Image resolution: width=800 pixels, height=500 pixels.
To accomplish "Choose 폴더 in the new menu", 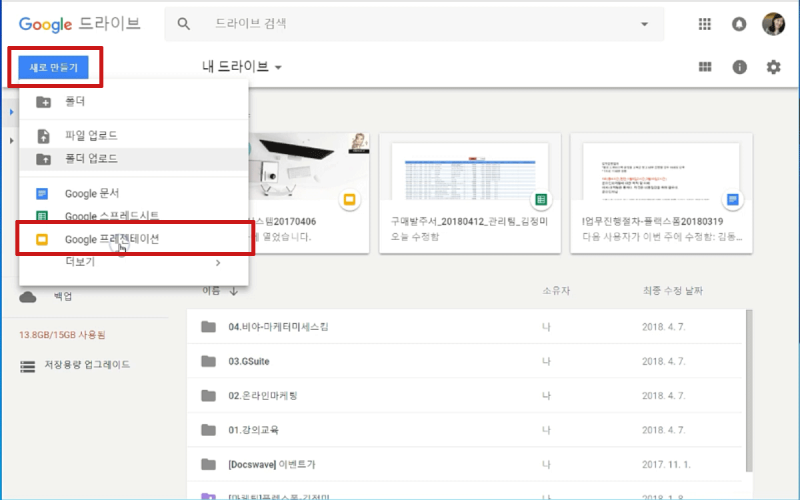I will tap(134, 102).
